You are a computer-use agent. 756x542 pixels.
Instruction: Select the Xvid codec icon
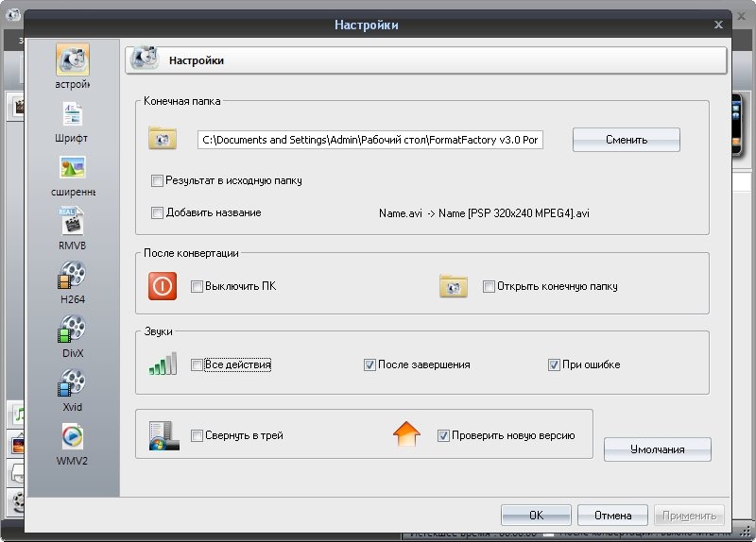72,384
